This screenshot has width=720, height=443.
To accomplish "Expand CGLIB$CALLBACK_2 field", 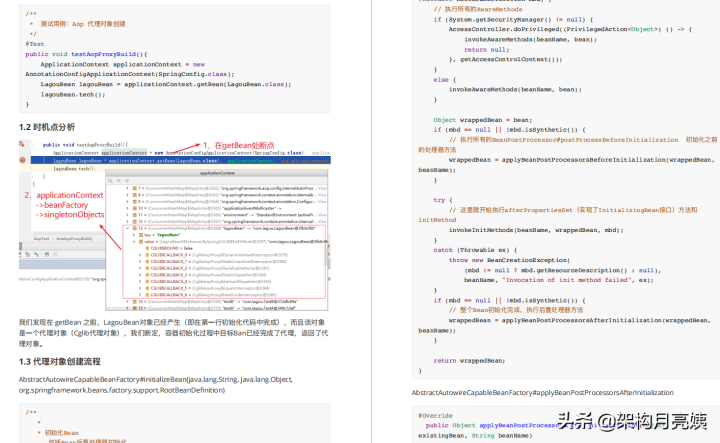I will (x=140, y=268).
